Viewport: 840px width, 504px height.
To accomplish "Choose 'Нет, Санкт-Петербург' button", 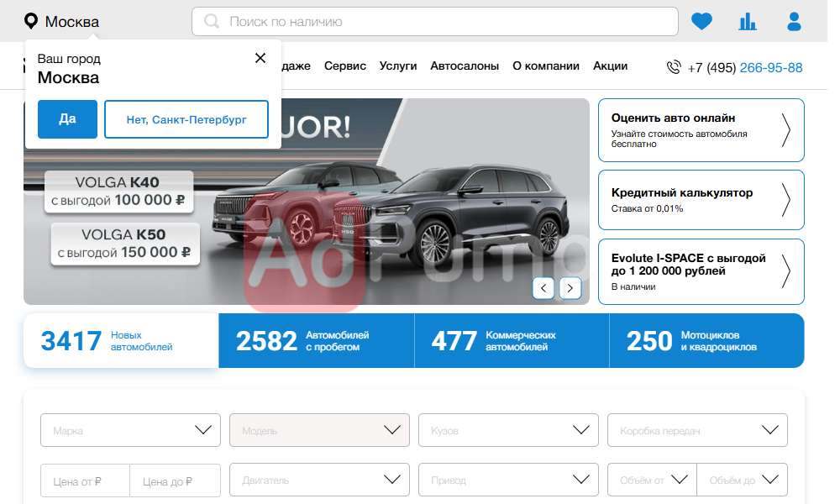I will click(x=186, y=119).
